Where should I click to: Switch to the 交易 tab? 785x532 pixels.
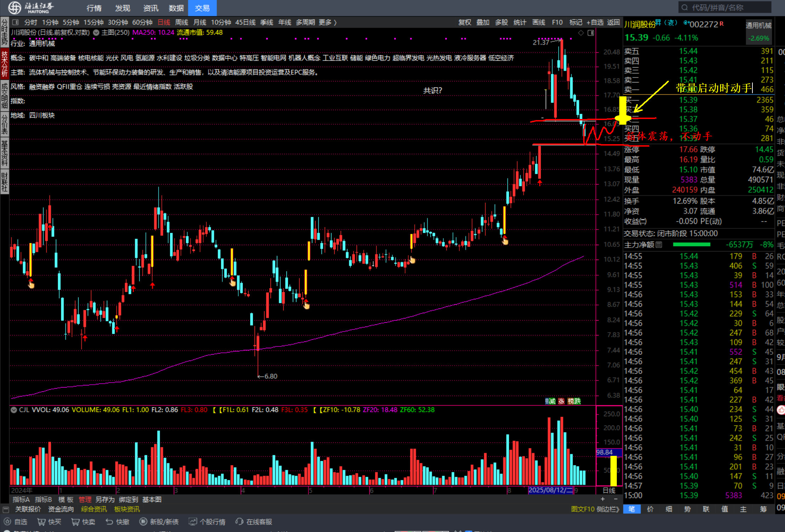coord(202,8)
